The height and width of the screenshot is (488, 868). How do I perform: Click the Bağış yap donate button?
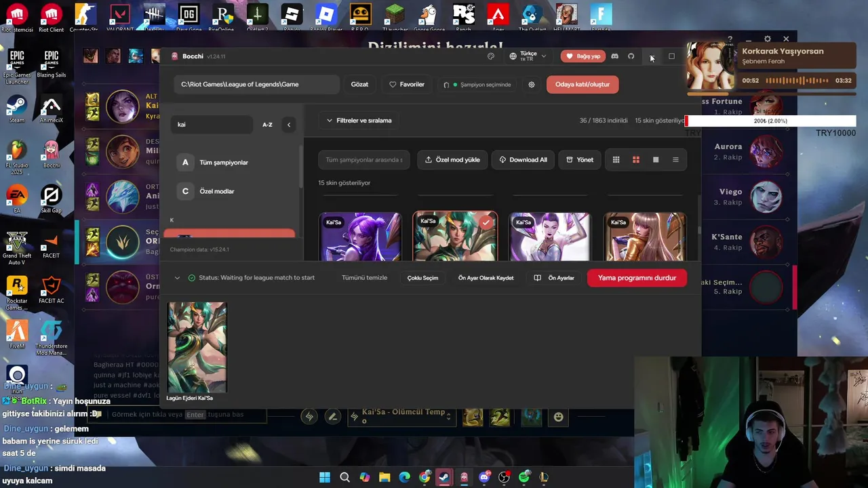click(583, 56)
